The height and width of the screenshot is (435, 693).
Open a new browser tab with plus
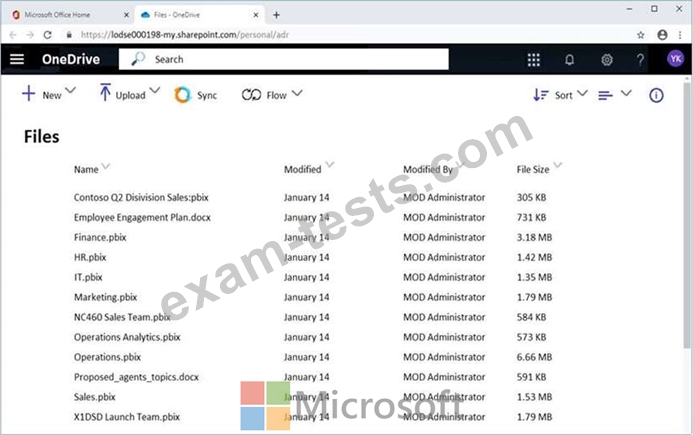[x=276, y=15]
